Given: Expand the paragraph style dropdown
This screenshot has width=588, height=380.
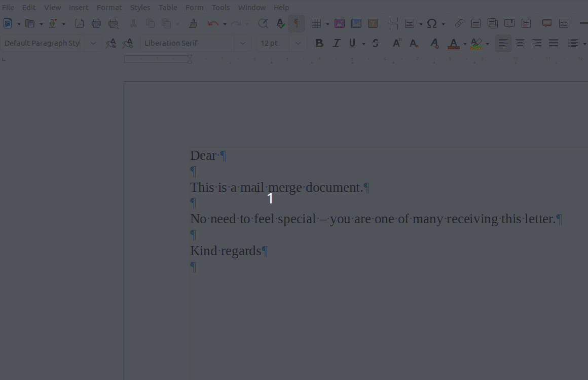Looking at the screenshot, I should pyautogui.click(x=93, y=44).
